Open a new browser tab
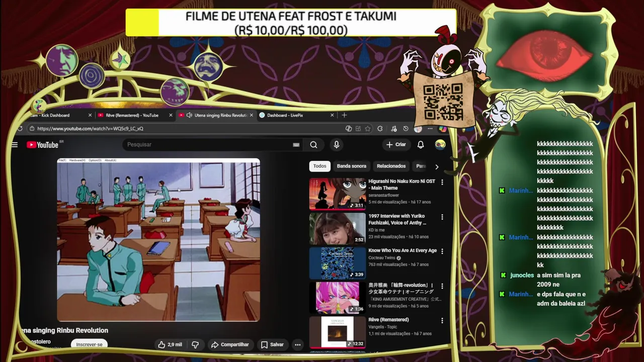The width and height of the screenshot is (644, 362). (x=344, y=115)
